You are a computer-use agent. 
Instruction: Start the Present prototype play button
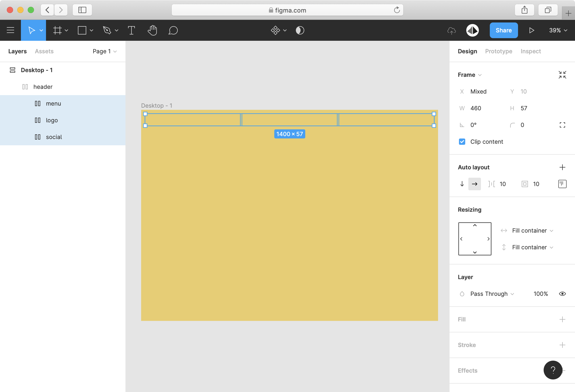tap(531, 30)
